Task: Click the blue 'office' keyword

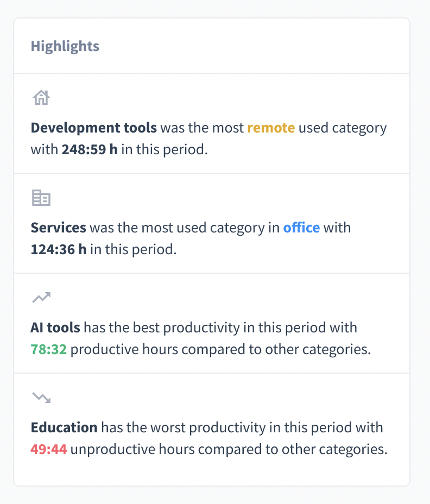Action: [x=301, y=228]
